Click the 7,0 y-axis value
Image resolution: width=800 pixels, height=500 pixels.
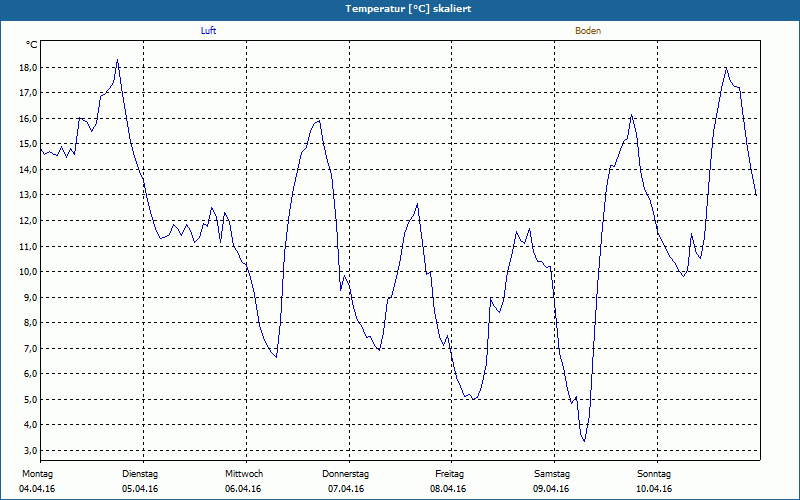[x=31, y=348]
